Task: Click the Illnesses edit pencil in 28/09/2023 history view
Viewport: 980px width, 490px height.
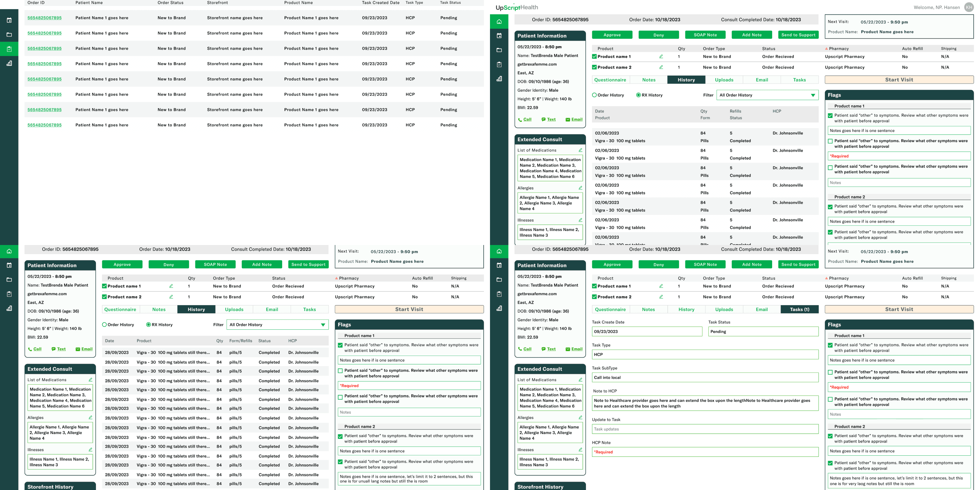Action: (91, 449)
